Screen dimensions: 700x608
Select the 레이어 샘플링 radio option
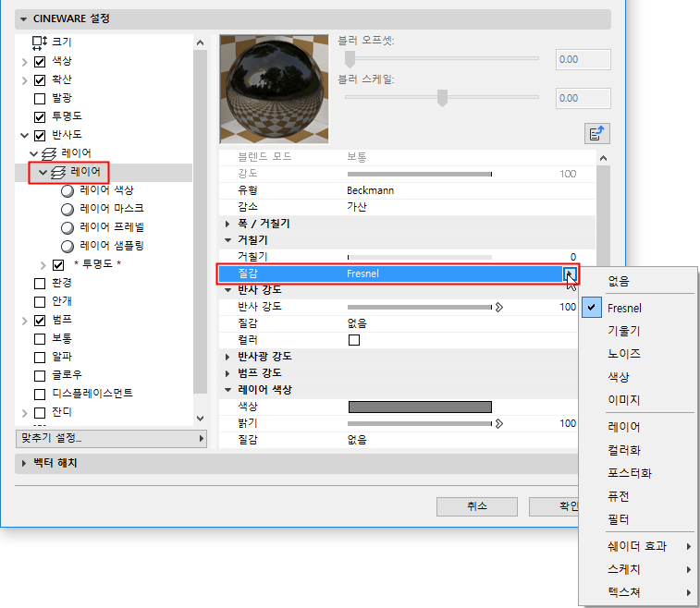(68, 246)
